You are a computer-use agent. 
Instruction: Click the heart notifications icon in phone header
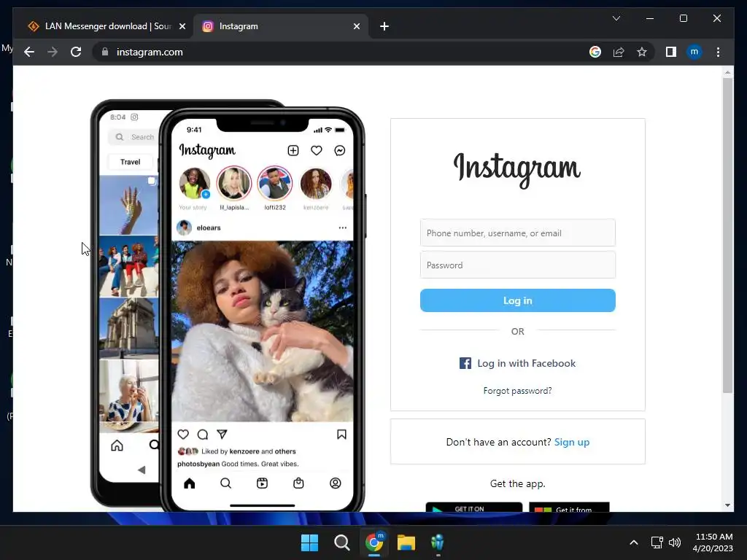(x=317, y=150)
